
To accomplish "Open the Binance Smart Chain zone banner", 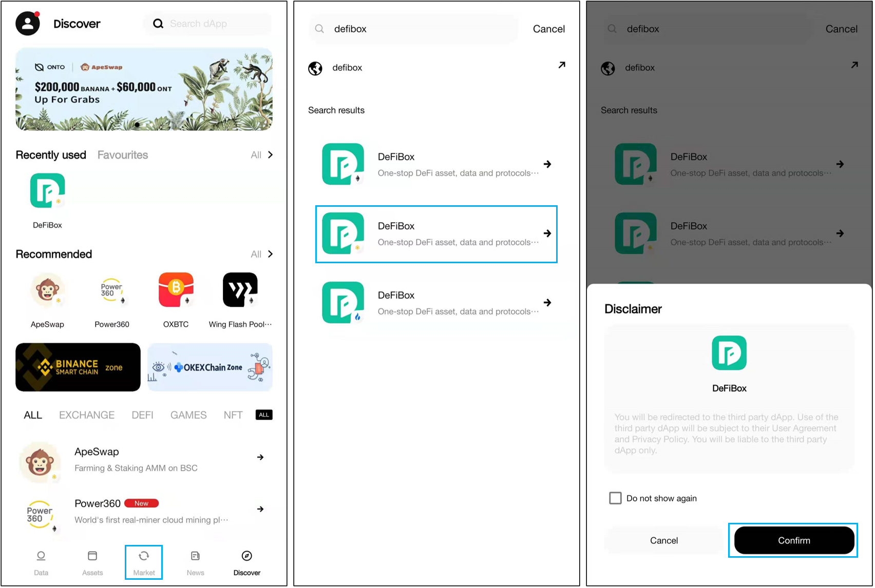I will pos(78,367).
